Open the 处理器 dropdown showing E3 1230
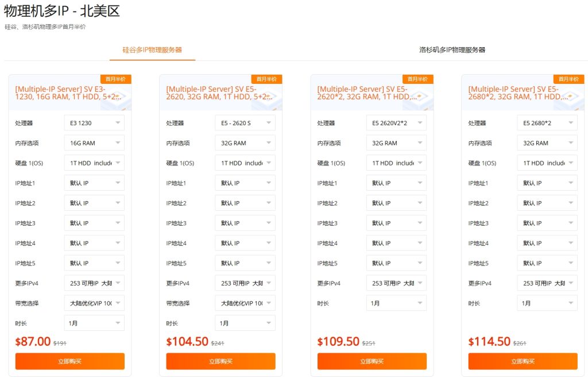The image size is (588, 378). coord(94,122)
